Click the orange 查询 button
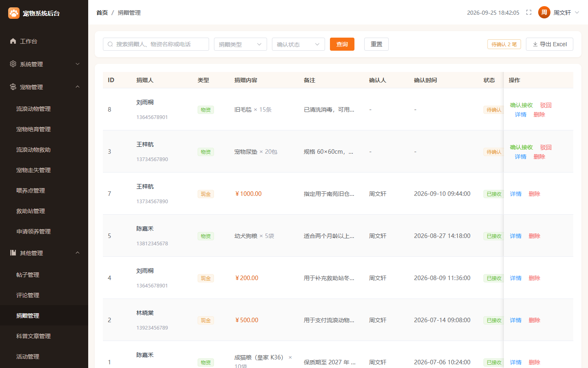 tap(342, 44)
